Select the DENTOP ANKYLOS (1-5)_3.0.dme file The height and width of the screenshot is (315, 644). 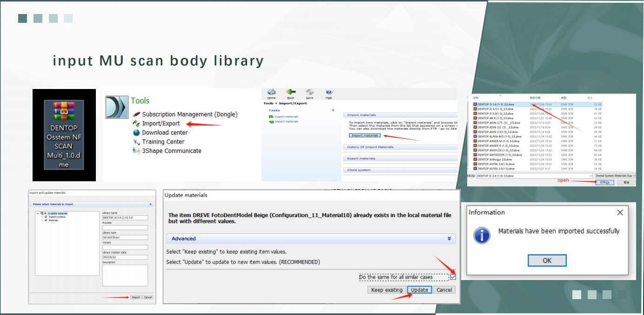[498, 151]
